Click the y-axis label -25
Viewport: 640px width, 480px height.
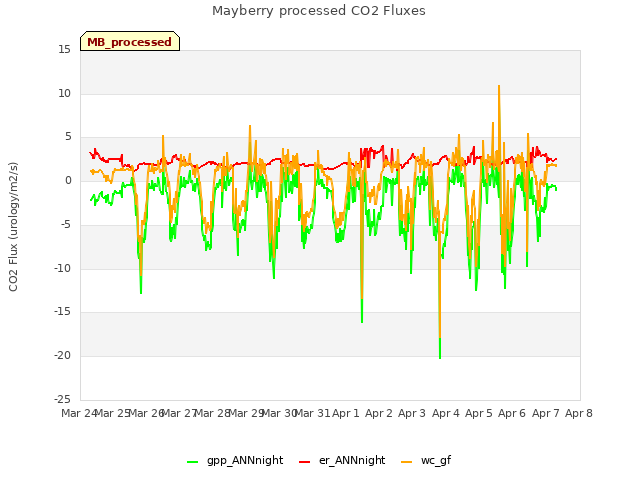(63, 399)
